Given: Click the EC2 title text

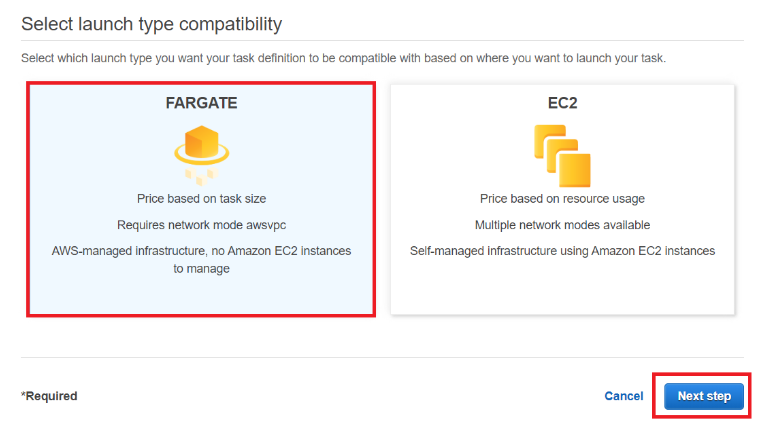Looking at the screenshot, I should click(x=562, y=103).
